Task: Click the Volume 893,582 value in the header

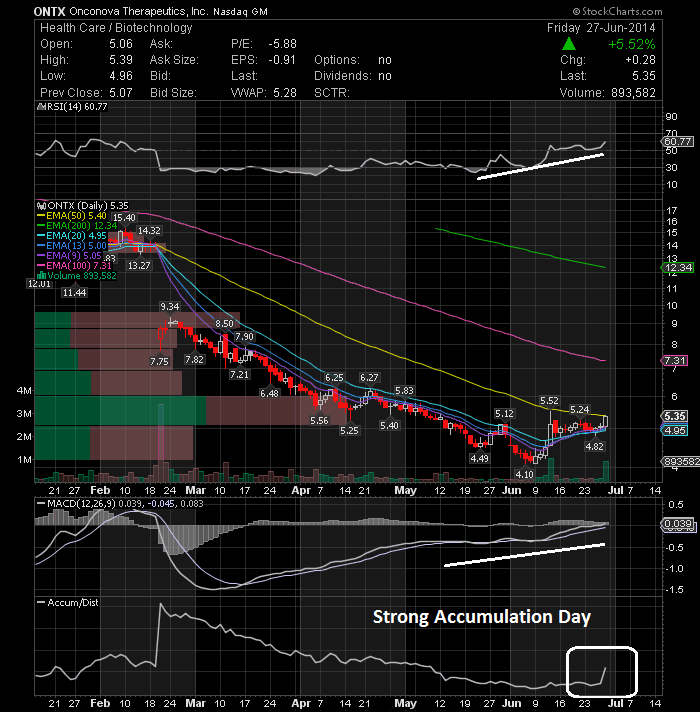Action: pyautogui.click(x=633, y=93)
